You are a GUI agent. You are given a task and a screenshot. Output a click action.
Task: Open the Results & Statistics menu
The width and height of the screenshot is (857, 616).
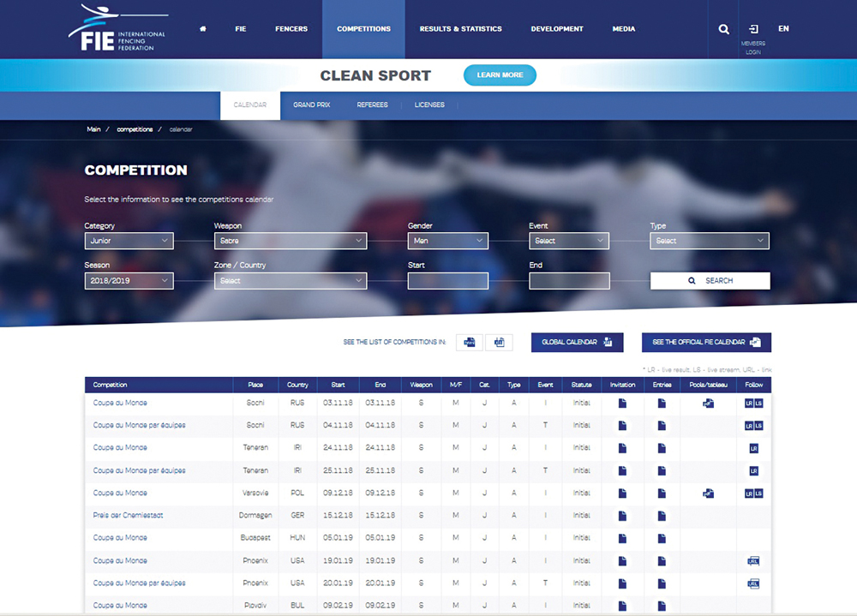(x=460, y=29)
